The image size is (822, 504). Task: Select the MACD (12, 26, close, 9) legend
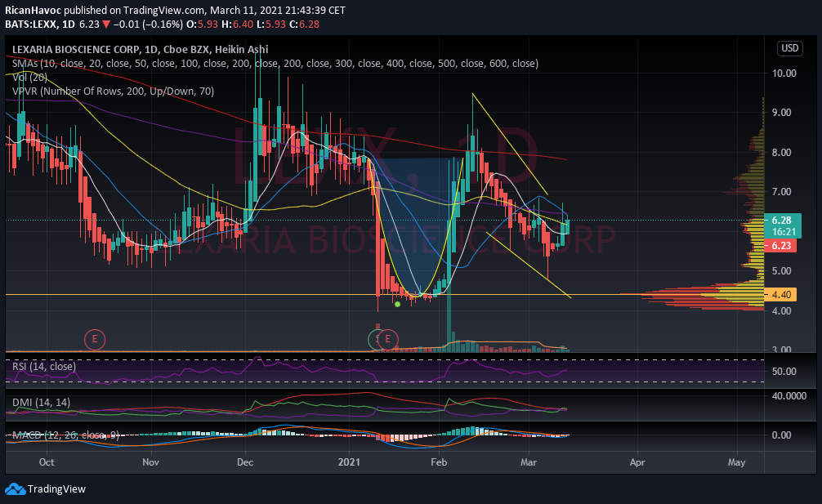point(65,435)
